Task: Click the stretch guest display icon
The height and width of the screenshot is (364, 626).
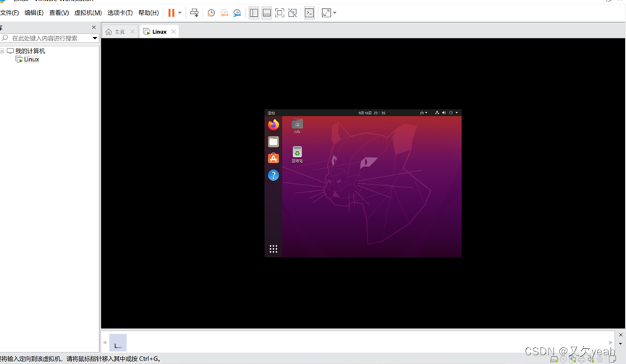Action: [326, 13]
